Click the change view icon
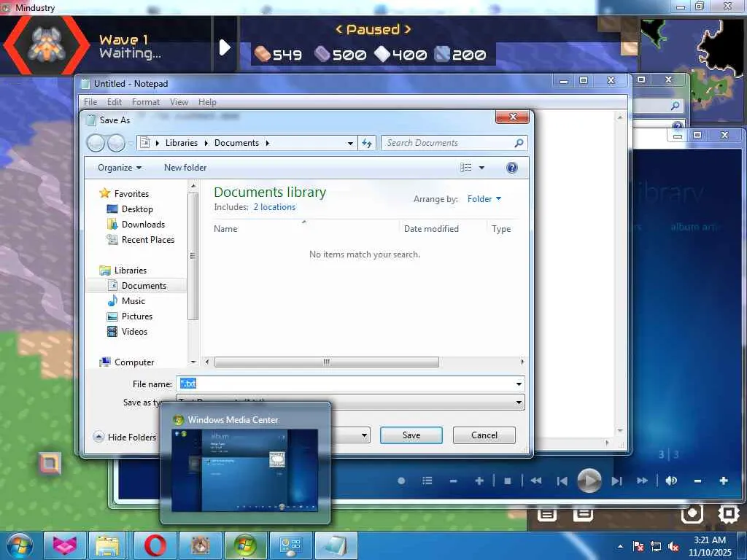 point(466,168)
